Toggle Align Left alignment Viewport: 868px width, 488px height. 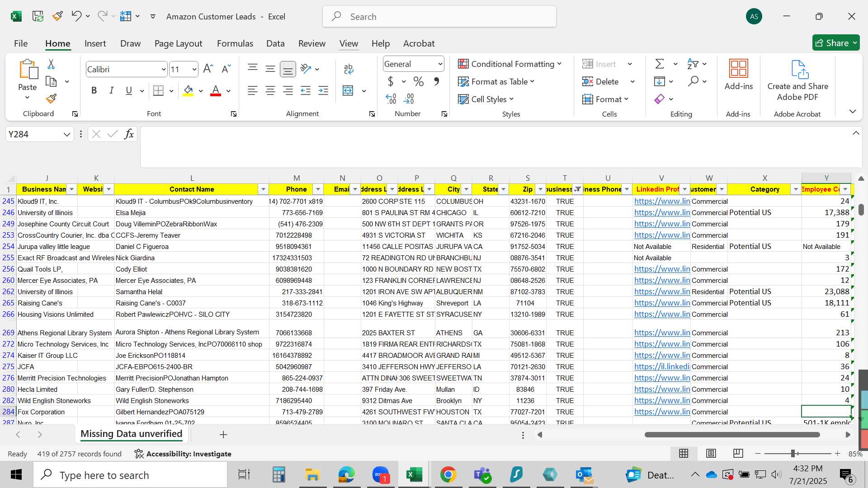coord(253,90)
